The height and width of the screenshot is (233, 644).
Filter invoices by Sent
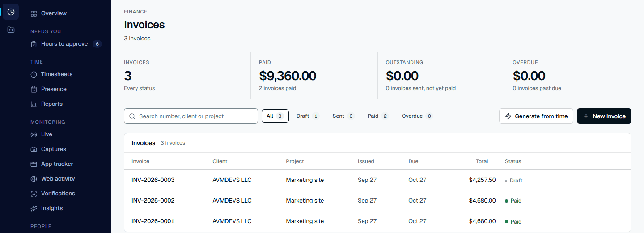point(343,116)
